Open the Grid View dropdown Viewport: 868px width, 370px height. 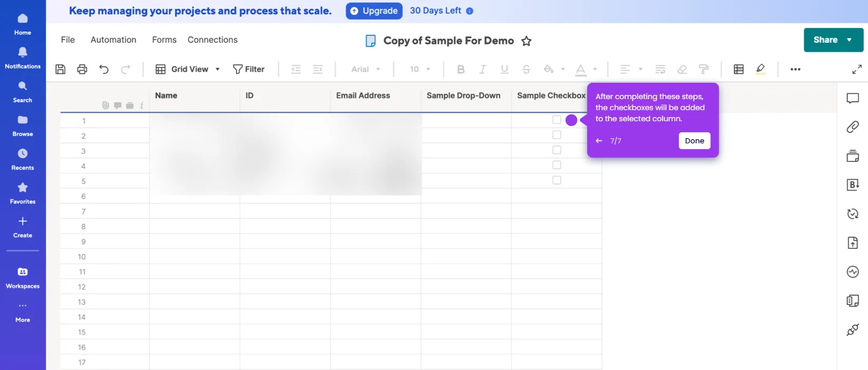coord(188,69)
